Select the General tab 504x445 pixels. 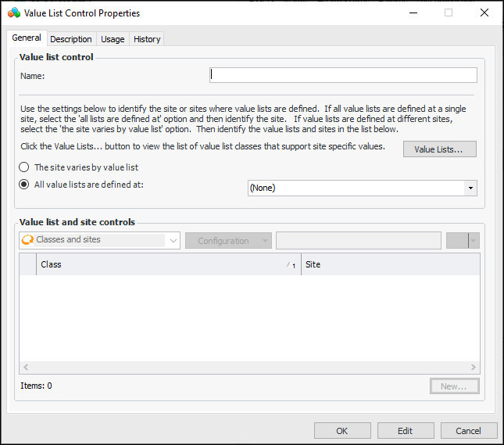coord(27,38)
